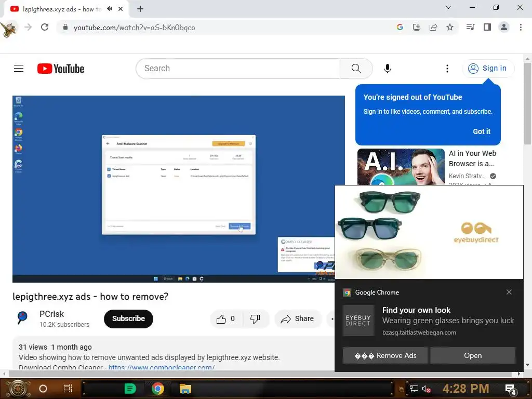Screen dimensions: 532x399
Task: Like the video with thumbs up
Action: pyautogui.click(x=225, y=318)
